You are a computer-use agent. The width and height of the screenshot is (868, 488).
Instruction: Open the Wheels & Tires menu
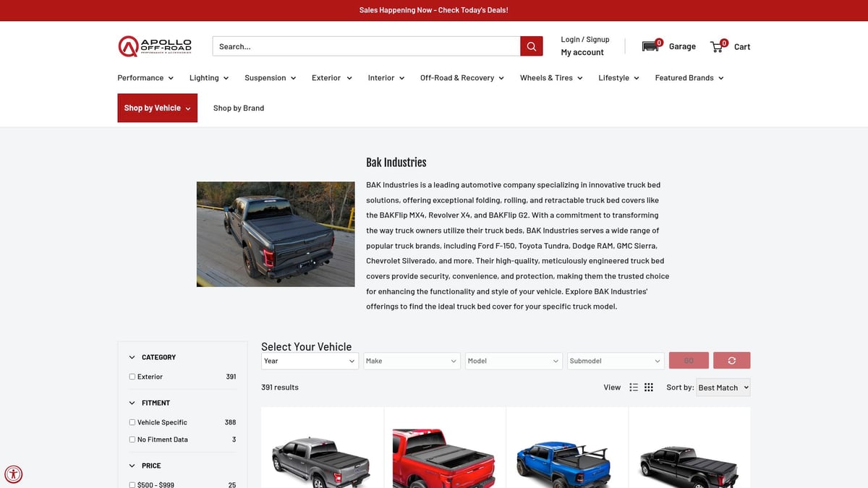pos(550,78)
